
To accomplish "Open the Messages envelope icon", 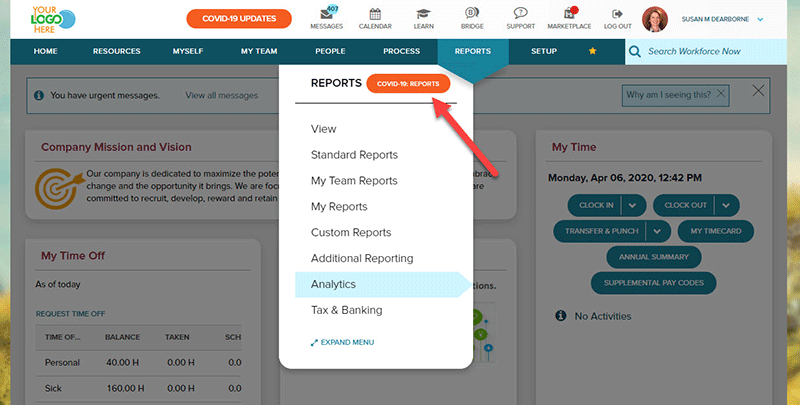I will 326,15.
